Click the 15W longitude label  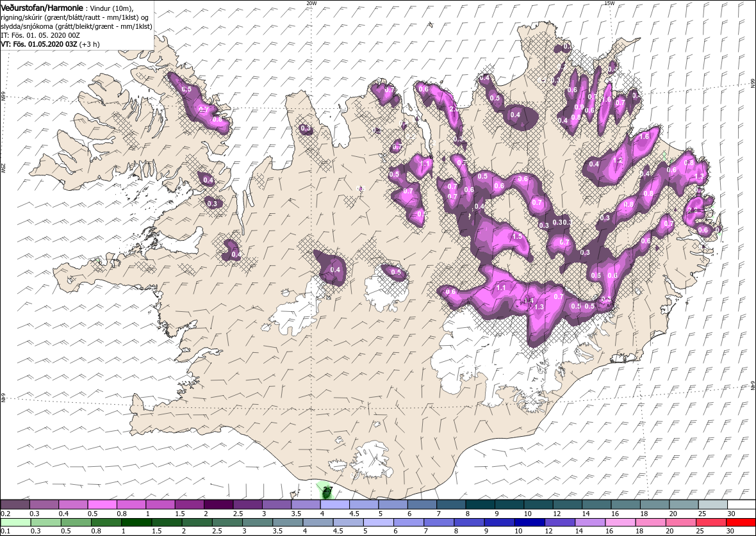pyautogui.click(x=609, y=3)
